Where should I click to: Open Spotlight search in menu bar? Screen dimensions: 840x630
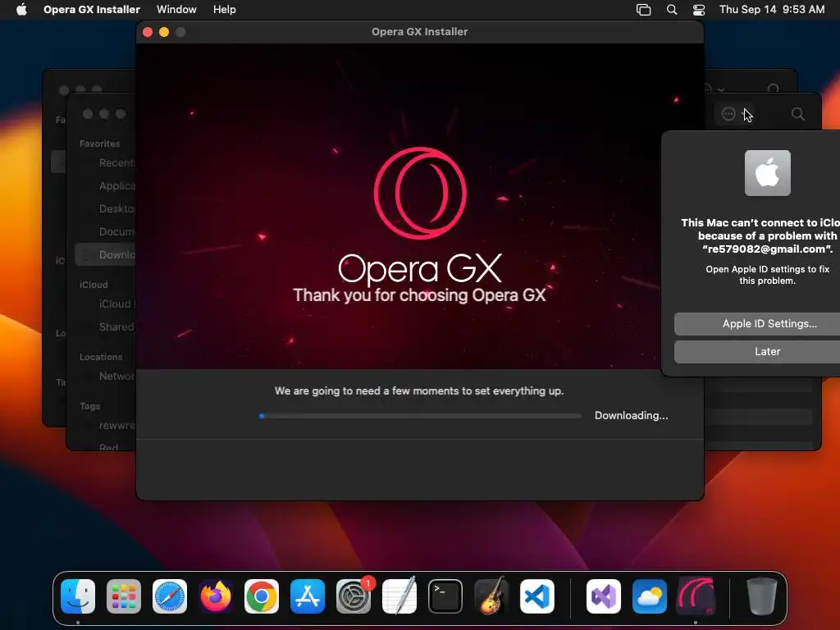pos(672,10)
